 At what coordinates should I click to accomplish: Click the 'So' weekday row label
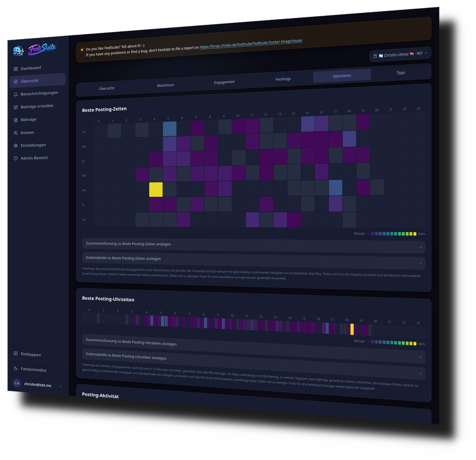[84, 132]
